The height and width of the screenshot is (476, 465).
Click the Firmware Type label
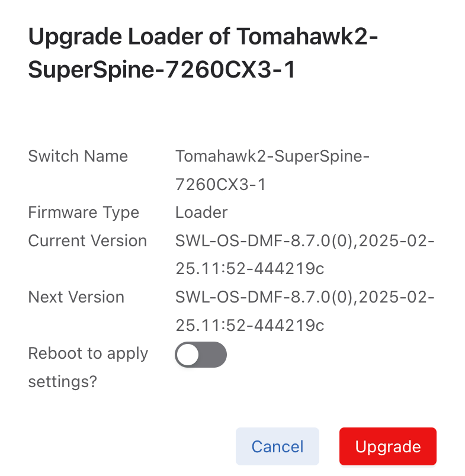[84, 213]
